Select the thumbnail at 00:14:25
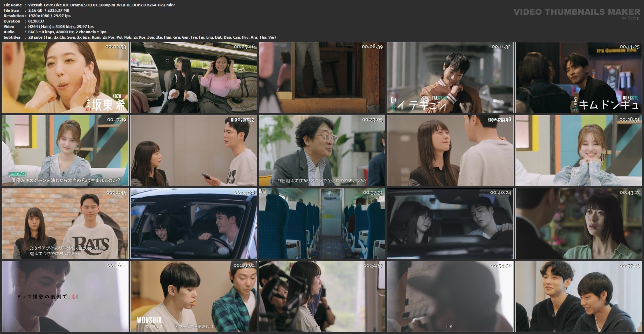Image resolution: width=644 pixels, height=334 pixels. click(578, 78)
